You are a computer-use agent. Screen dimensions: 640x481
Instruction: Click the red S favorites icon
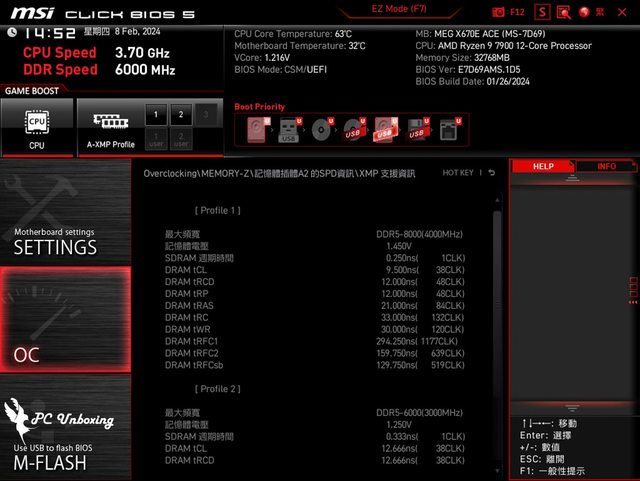point(542,12)
